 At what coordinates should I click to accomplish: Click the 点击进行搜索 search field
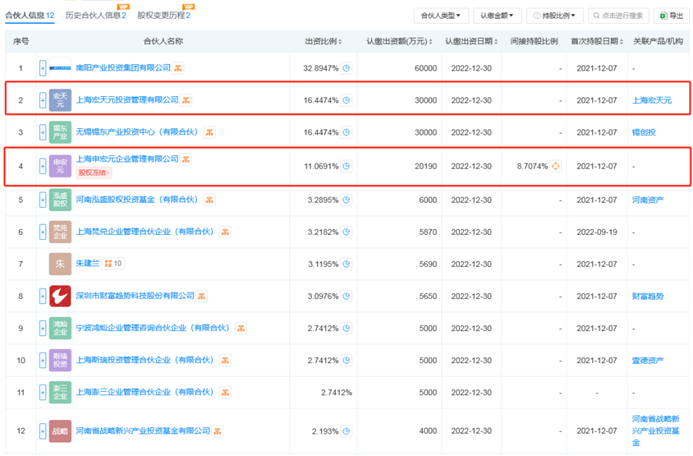point(619,15)
